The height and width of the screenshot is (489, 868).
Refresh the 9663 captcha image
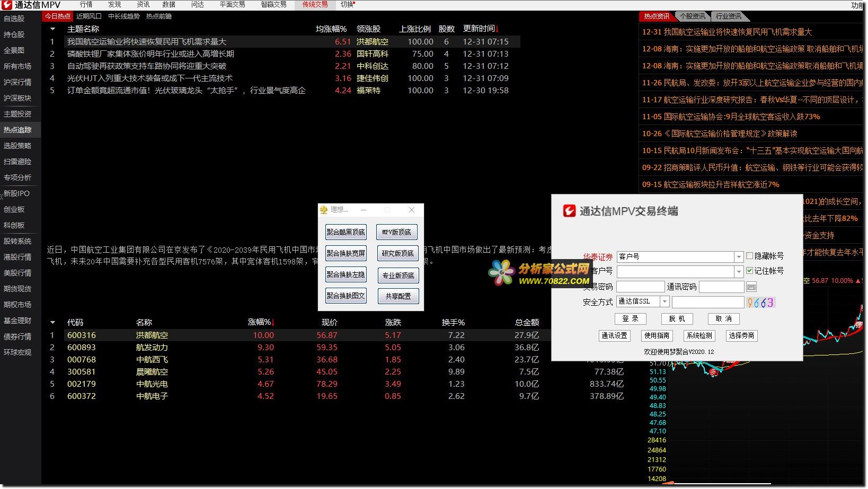[x=760, y=303]
